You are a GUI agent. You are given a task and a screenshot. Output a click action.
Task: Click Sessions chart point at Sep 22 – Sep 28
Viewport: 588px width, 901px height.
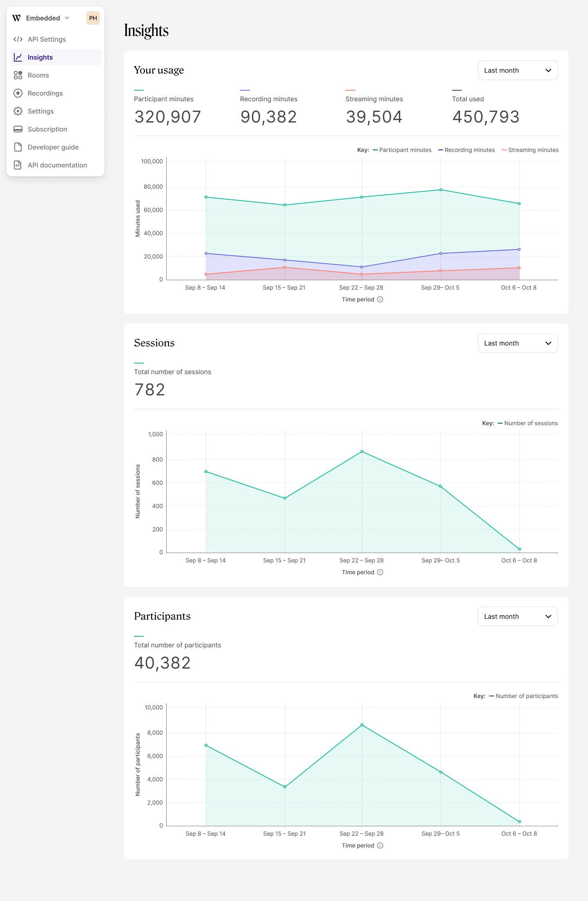coord(362,451)
